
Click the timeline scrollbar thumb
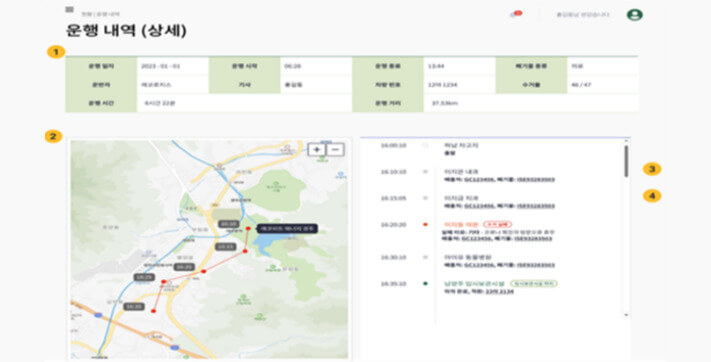click(x=627, y=161)
